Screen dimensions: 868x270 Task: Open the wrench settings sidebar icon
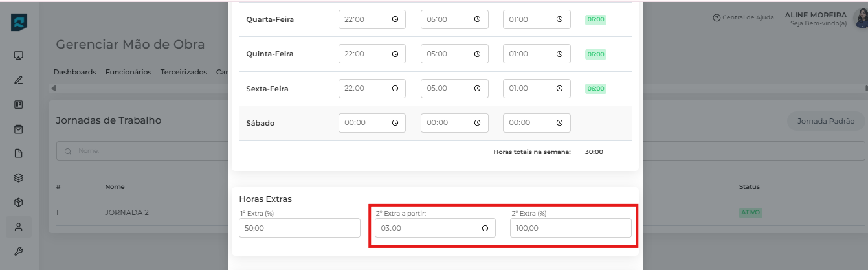[19, 251]
